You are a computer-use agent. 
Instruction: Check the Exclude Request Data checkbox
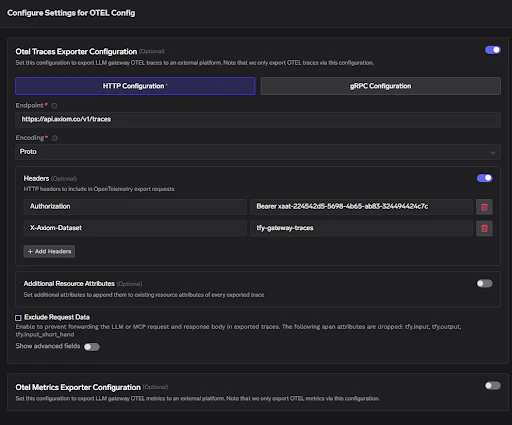pyautogui.click(x=18, y=318)
